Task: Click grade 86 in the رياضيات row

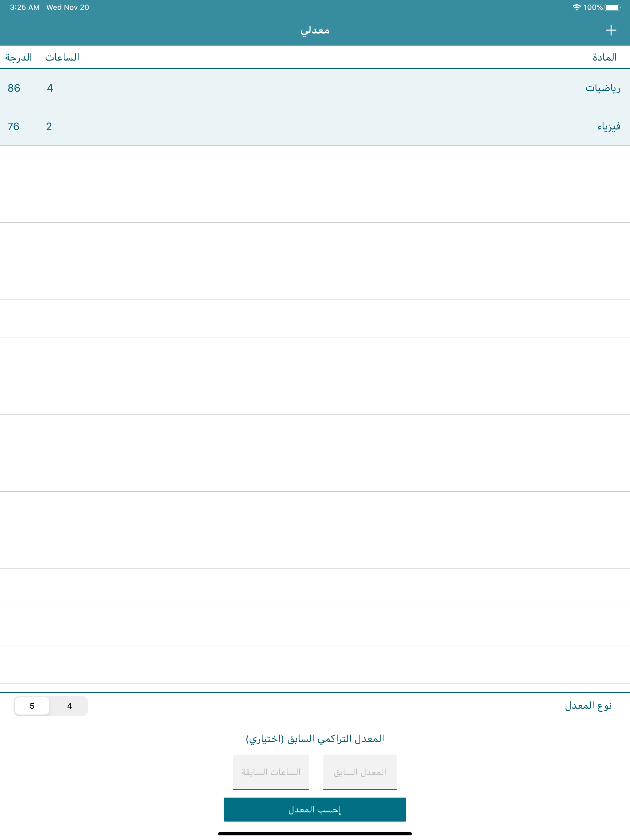Action: [14, 88]
